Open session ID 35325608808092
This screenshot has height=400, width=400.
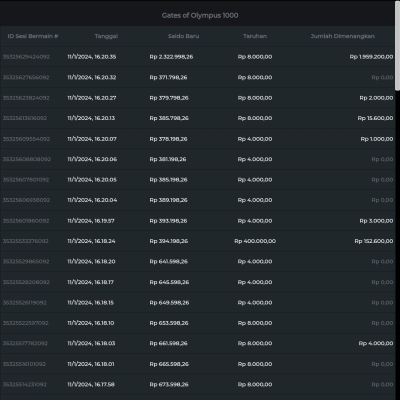(27, 159)
